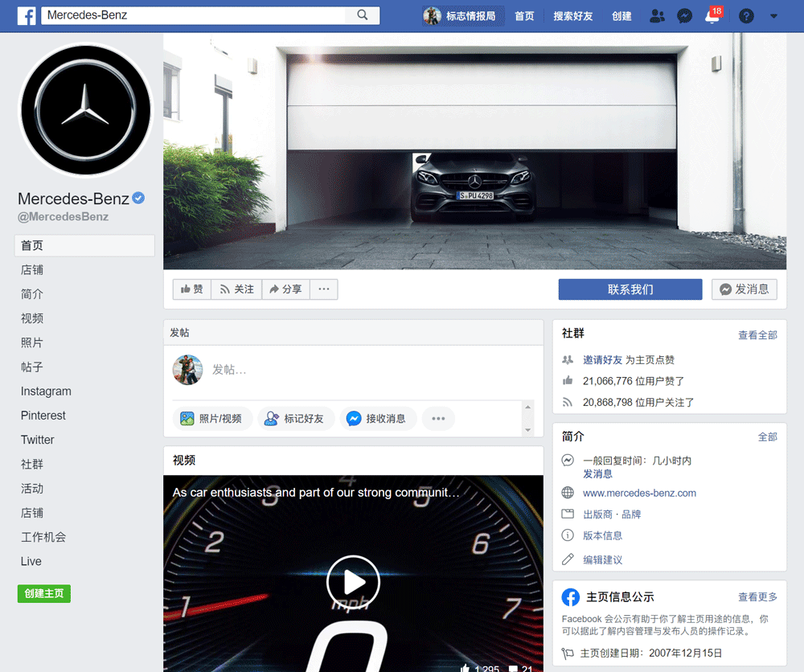Image resolution: width=804 pixels, height=672 pixels.
Task: Like the page with 赞 button
Action: [x=192, y=289]
